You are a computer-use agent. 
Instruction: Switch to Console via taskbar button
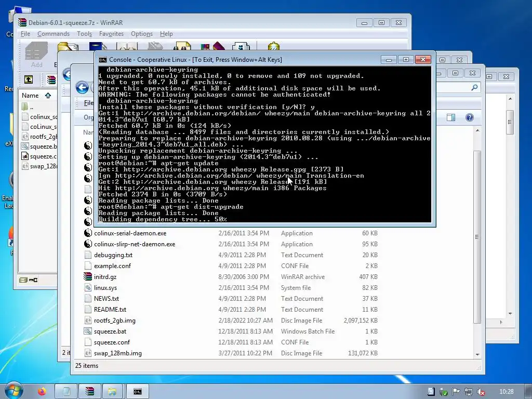pyautogui.click(x=137, y=392)
